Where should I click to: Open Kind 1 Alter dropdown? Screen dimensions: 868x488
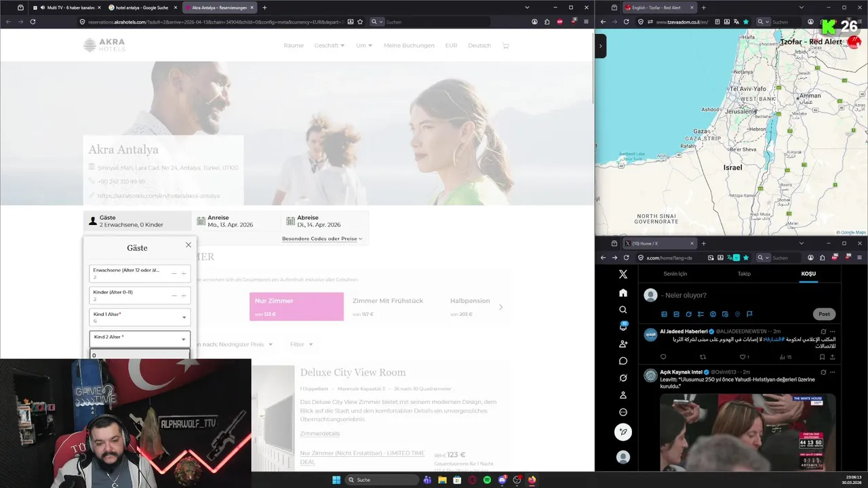(x=140, y=317)
